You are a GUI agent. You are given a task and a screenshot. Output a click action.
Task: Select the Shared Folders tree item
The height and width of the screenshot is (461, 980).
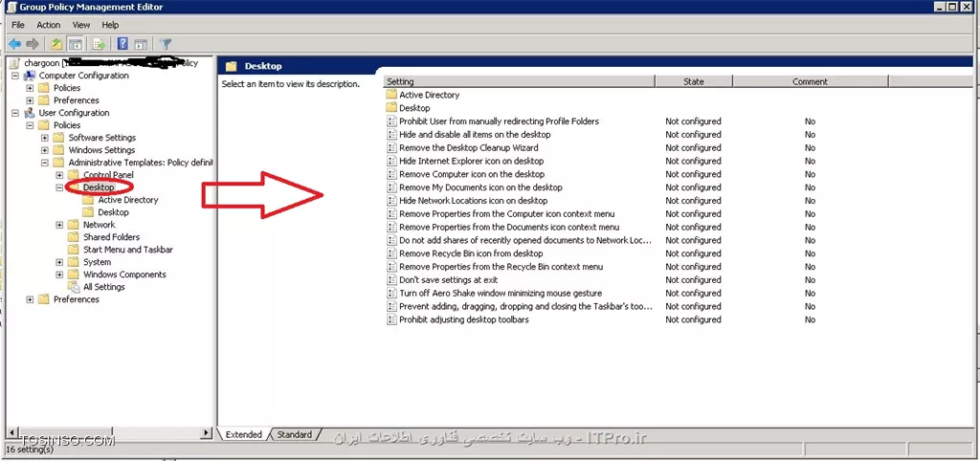click(111, 237)
